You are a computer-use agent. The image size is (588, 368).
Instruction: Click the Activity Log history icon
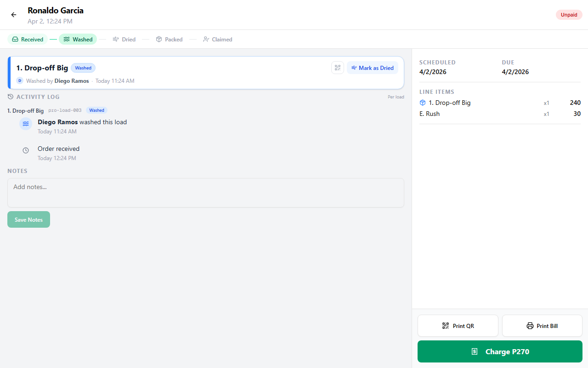pyautogui.click(x=11, y=97)
